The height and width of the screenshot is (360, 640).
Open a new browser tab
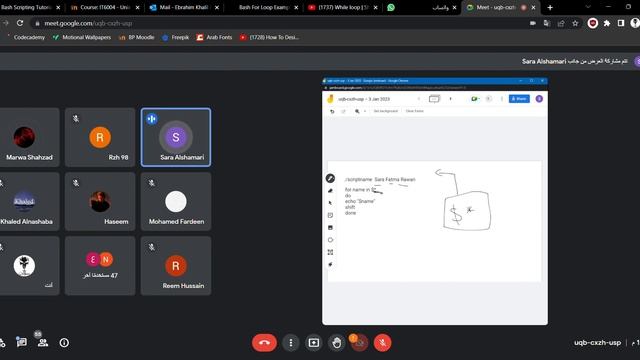(x=550, y=7)
